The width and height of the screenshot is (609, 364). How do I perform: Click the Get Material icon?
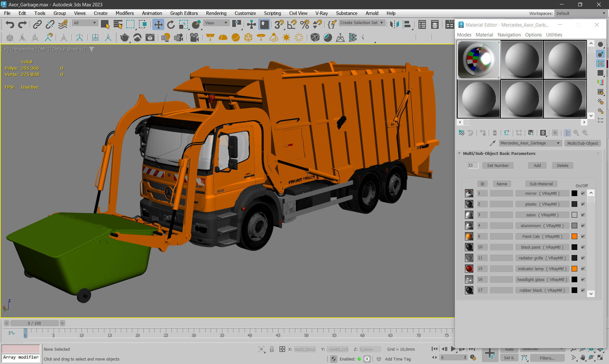(x=462, y=133)
